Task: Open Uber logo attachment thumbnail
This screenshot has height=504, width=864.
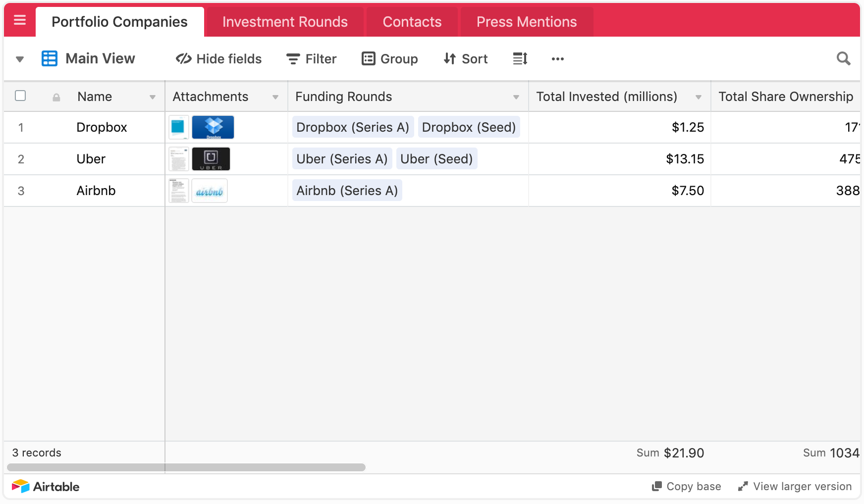Action: 211,159
